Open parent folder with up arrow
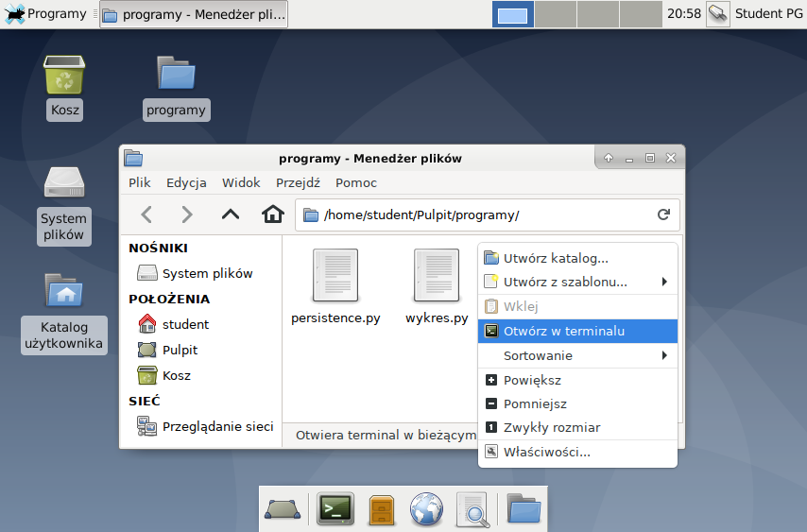 coord(230,215)
